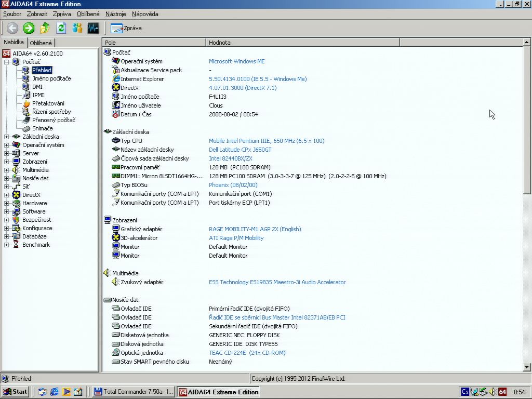
Task: Open the ATI Rage P/M Mobility link
Action: [236, 238]
